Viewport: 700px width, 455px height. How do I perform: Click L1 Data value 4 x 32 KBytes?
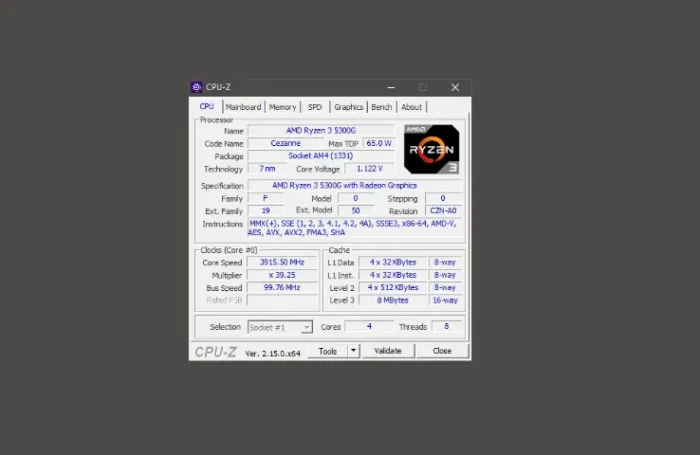[x=393, y=262]
